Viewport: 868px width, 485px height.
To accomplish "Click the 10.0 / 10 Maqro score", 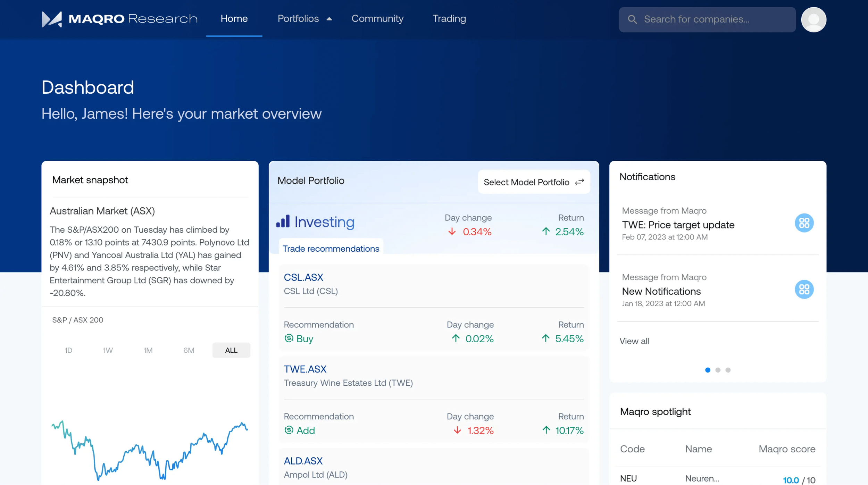I will pyautogui.click(x=799, y=480).
